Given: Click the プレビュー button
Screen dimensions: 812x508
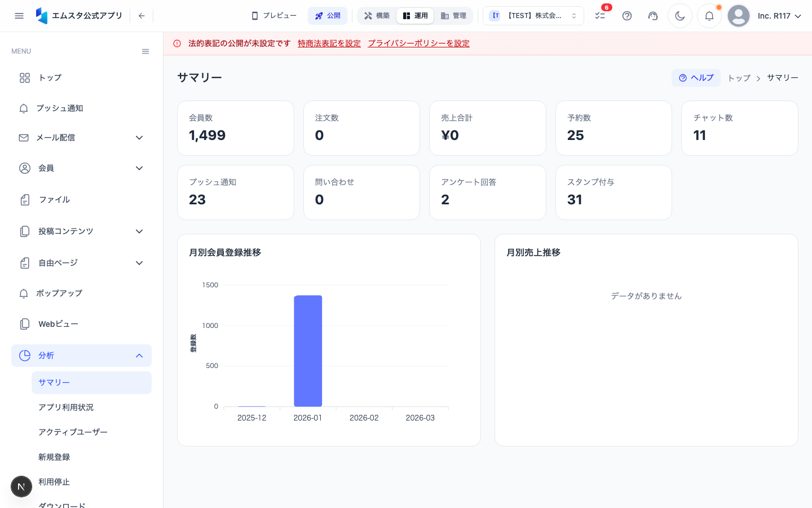Looking at the screenshot, I should pyautogui.click(x=273, y=16).
